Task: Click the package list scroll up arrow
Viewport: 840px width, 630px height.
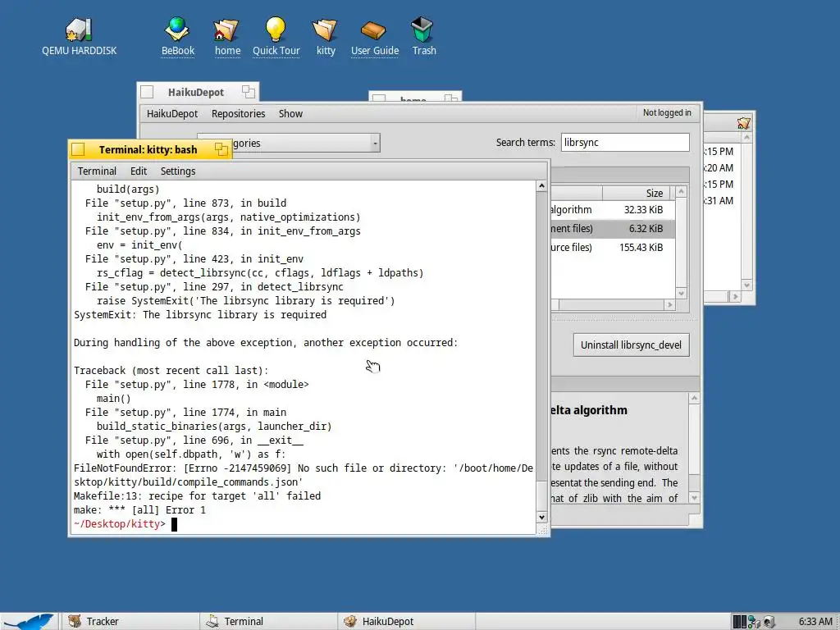Action: 681,191
